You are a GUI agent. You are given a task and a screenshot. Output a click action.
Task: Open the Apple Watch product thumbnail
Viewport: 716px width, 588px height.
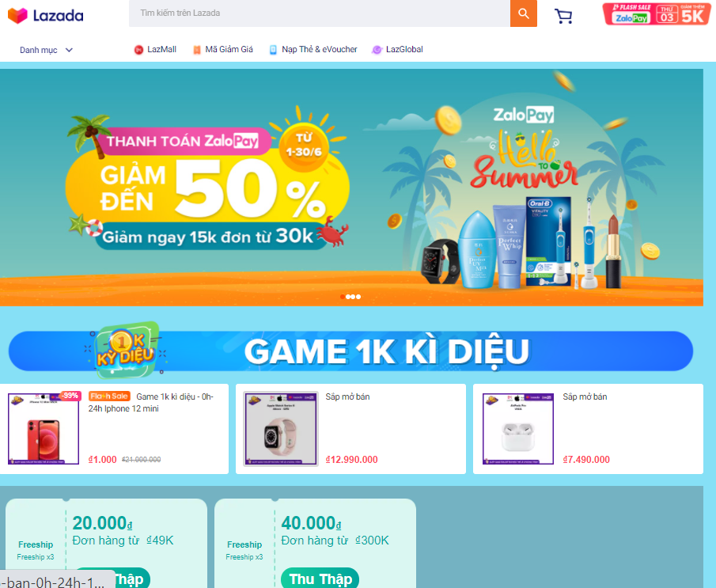280,429
